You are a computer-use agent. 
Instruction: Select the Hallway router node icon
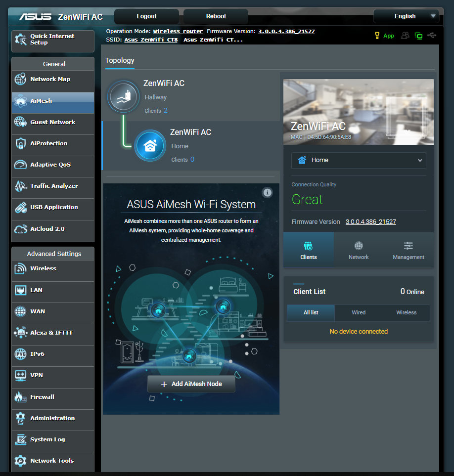click(x=123, y=96)
